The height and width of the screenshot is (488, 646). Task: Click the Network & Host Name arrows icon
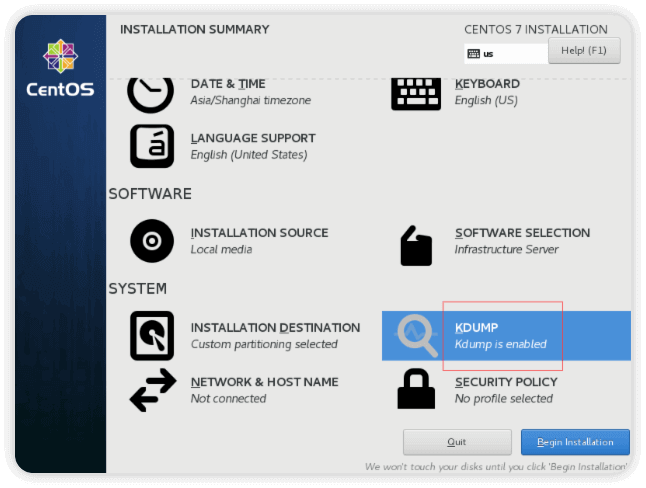tap(153, 390)
